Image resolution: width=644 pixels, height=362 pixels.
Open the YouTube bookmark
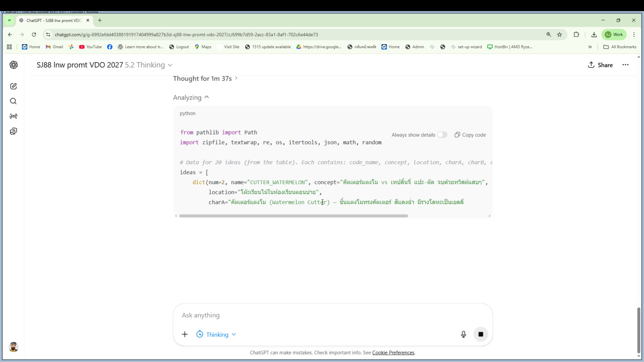91,47
